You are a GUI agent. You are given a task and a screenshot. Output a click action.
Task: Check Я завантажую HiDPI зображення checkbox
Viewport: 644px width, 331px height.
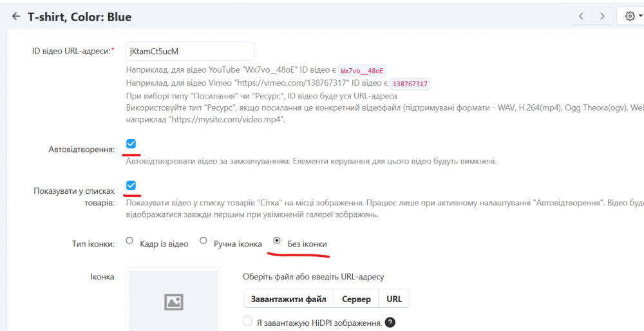point(247,321)
